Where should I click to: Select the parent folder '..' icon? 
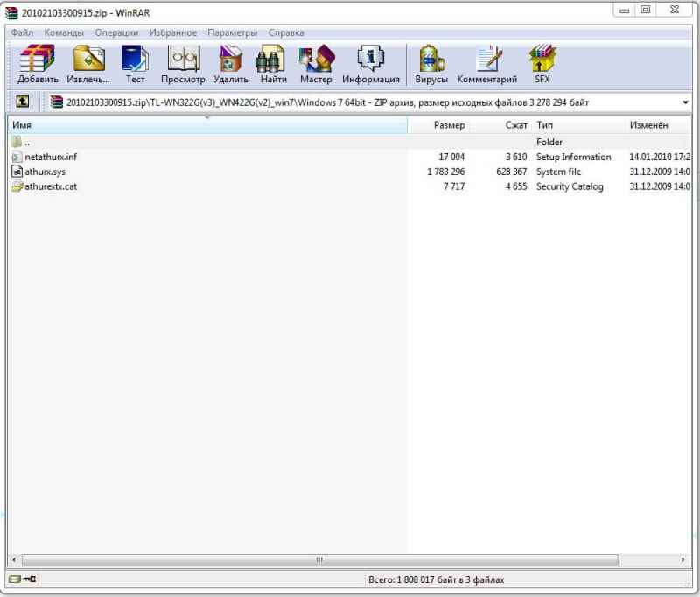pyautogui.click(x=17, y=142)
